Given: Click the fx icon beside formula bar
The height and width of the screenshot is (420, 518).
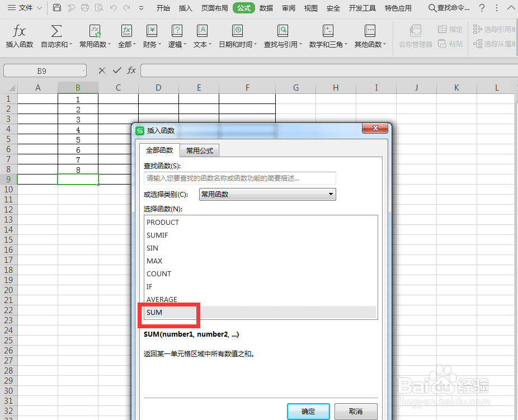Looking at the screenshot, I should [x=131, y=70].
